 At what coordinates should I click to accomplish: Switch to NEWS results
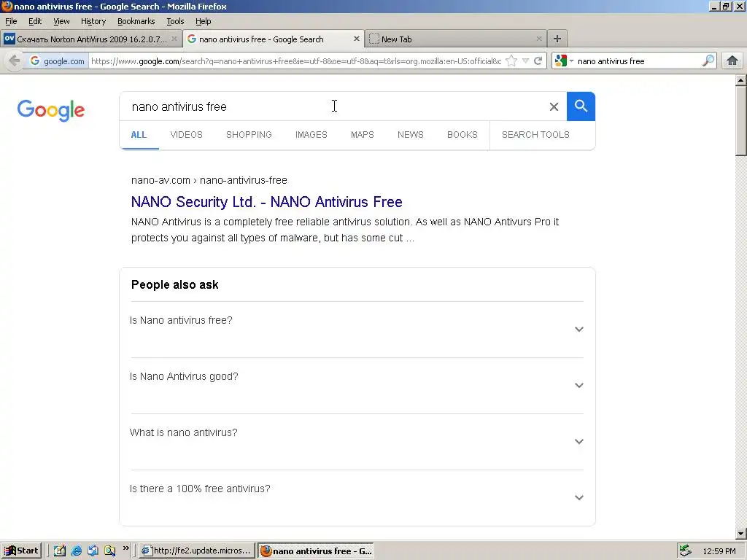click(410, 135)
